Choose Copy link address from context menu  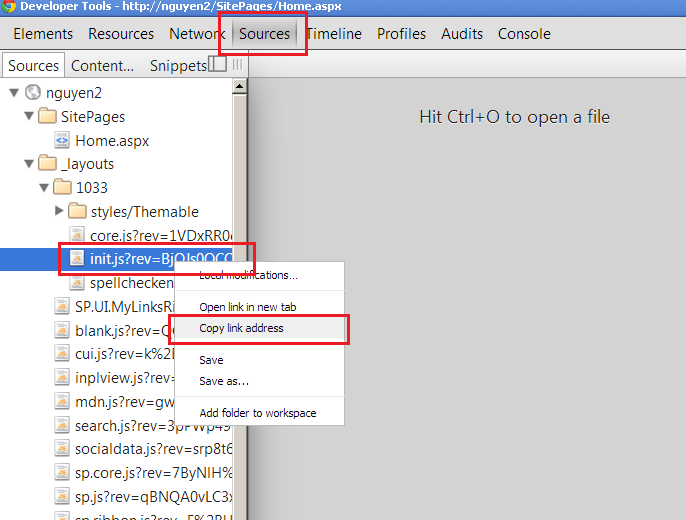pyautogui.click(x=241, y=328)
